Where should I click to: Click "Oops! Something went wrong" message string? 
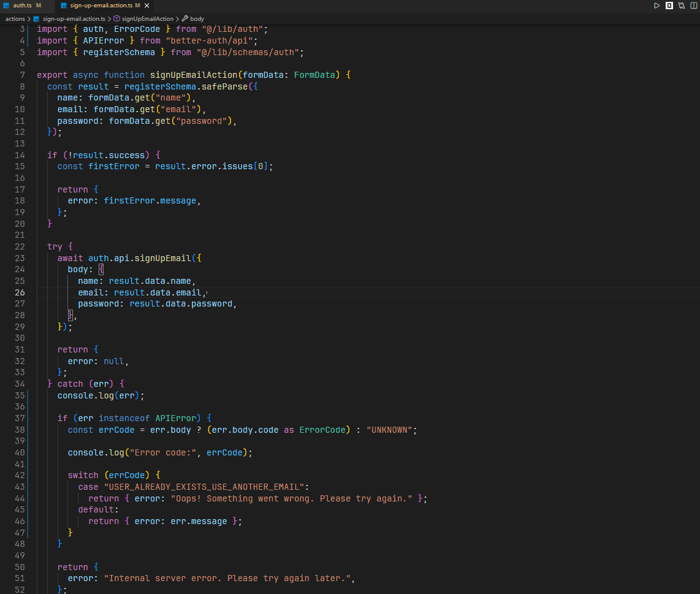click(292, 499)
